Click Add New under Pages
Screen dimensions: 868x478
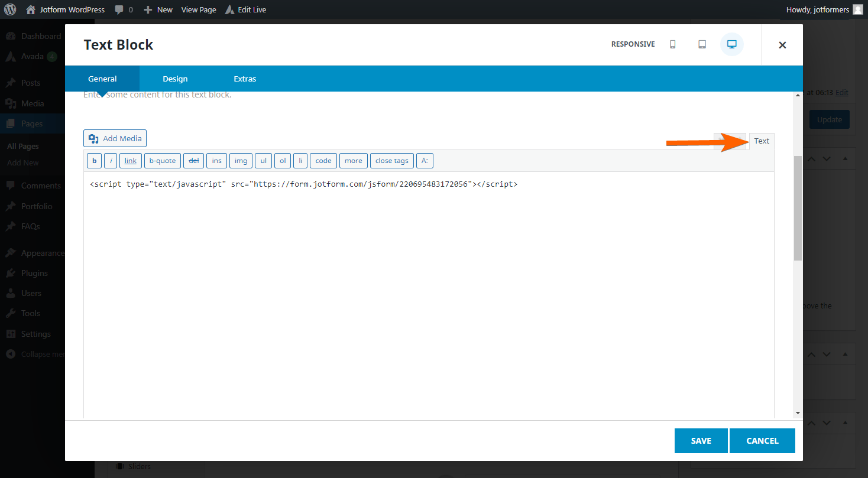tap(23, 163)
